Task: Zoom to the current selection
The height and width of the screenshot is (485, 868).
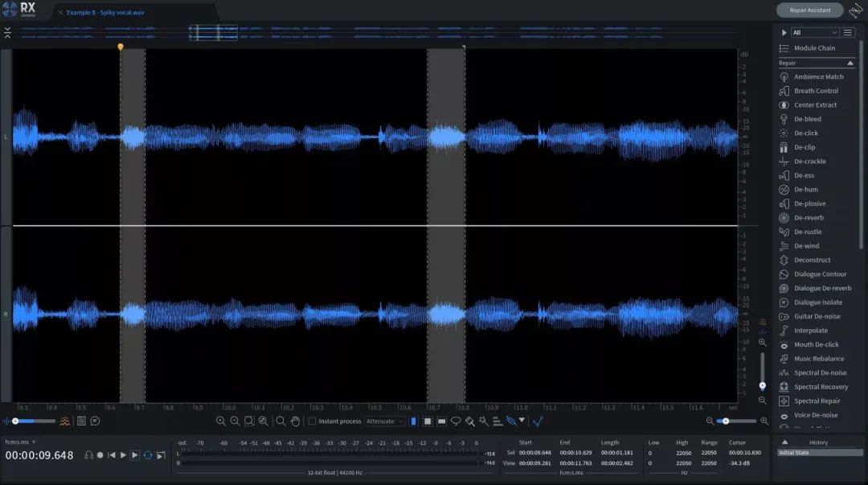Action: 249,421
